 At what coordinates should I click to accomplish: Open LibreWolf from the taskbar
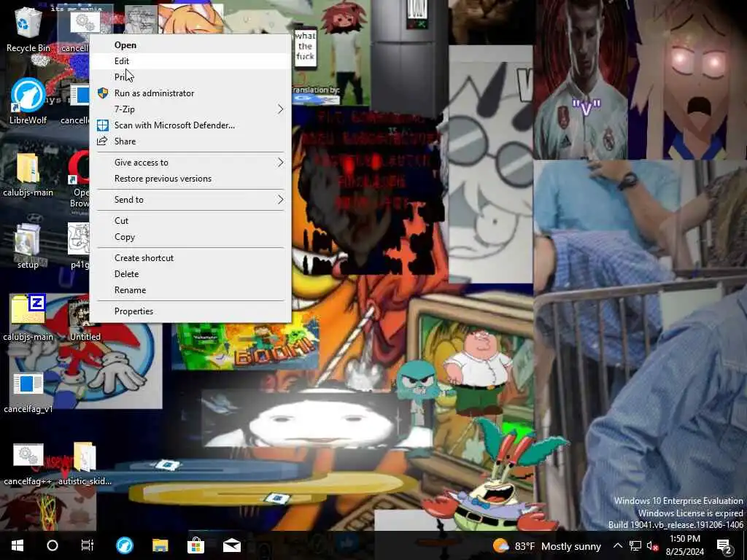(x=125, y=545)
